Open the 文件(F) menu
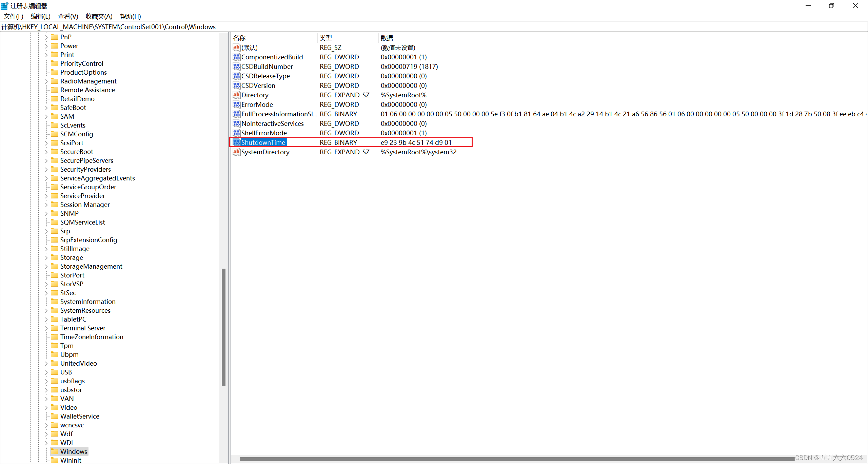 (x=14, y=16)
